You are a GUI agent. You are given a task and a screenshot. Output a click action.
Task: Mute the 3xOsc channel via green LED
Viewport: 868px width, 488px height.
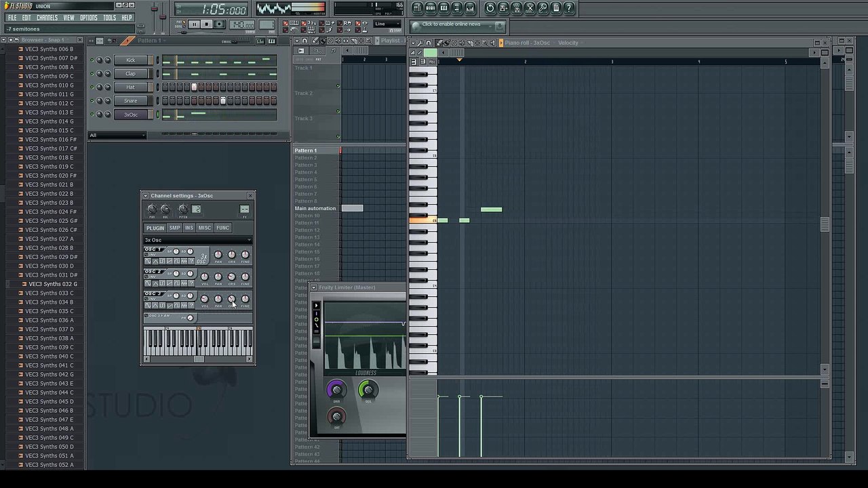[92, 114]
